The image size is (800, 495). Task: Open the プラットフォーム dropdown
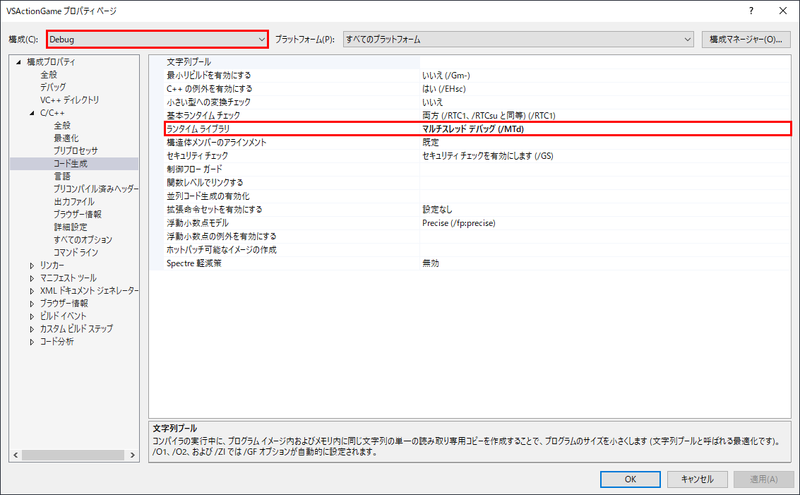pos(518,39)
